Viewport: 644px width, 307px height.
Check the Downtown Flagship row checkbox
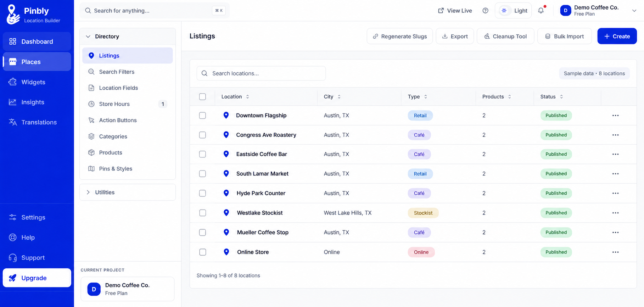[202, 116]
